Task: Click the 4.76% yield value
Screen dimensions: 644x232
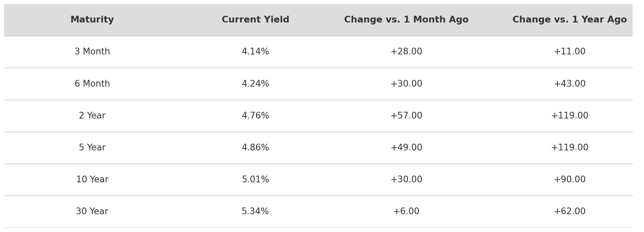Action: (x=255, y=116)
